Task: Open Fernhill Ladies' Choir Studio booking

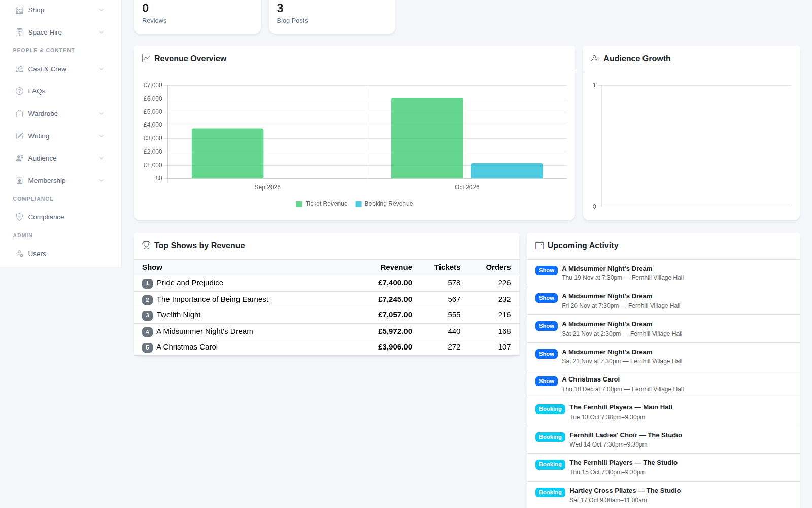Action: click(663, 440)
